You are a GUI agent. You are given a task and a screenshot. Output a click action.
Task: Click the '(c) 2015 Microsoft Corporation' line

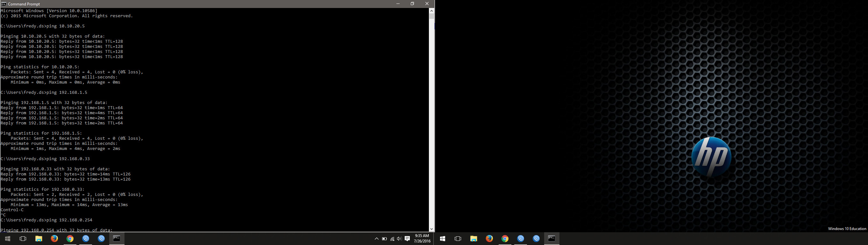[67, 16]
